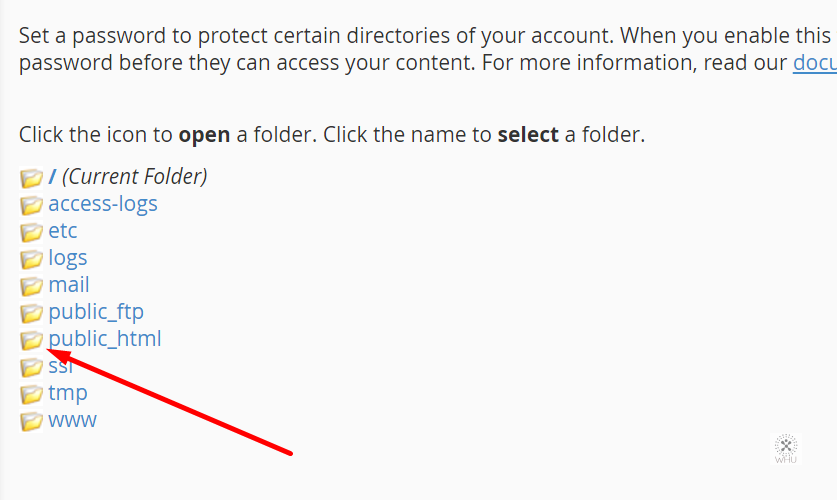The height and width of the screenshot is (500, 837).
Task: Click the ssl folder icon
Action: (x=31, y=367)
